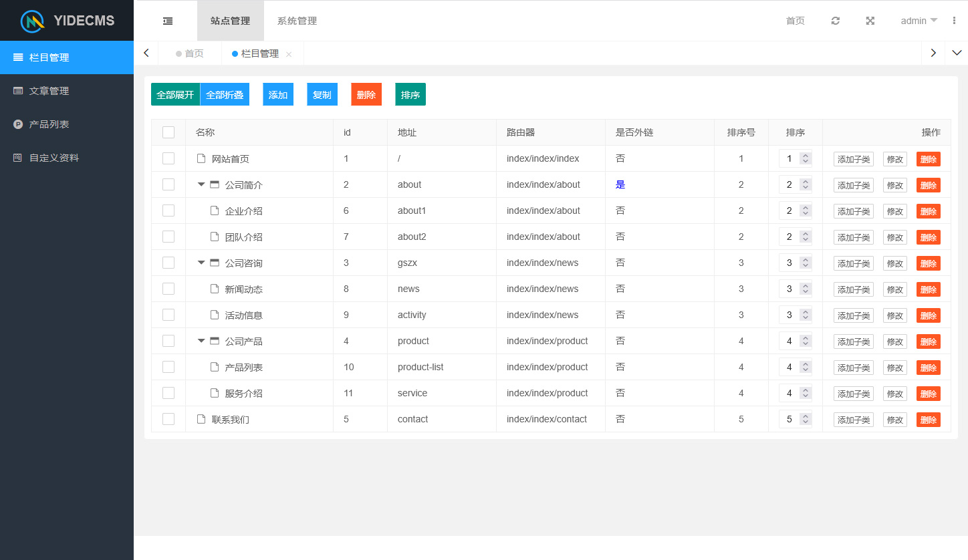Open the vertical three-dot more menu
This screenshot has width=968, height=560.
[954, 21]
